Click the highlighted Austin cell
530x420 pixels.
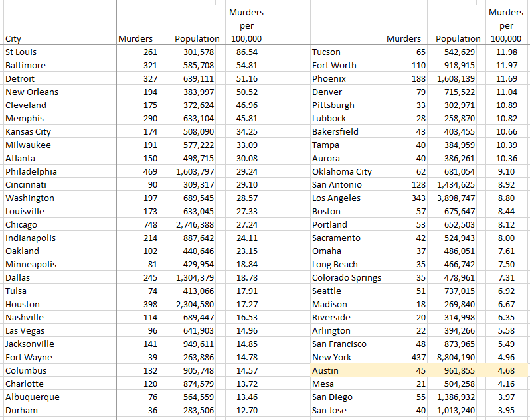click(x=325, y=370)
